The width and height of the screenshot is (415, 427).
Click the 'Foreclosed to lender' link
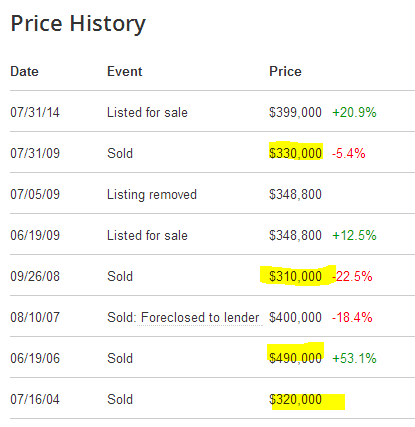(200, 317)
